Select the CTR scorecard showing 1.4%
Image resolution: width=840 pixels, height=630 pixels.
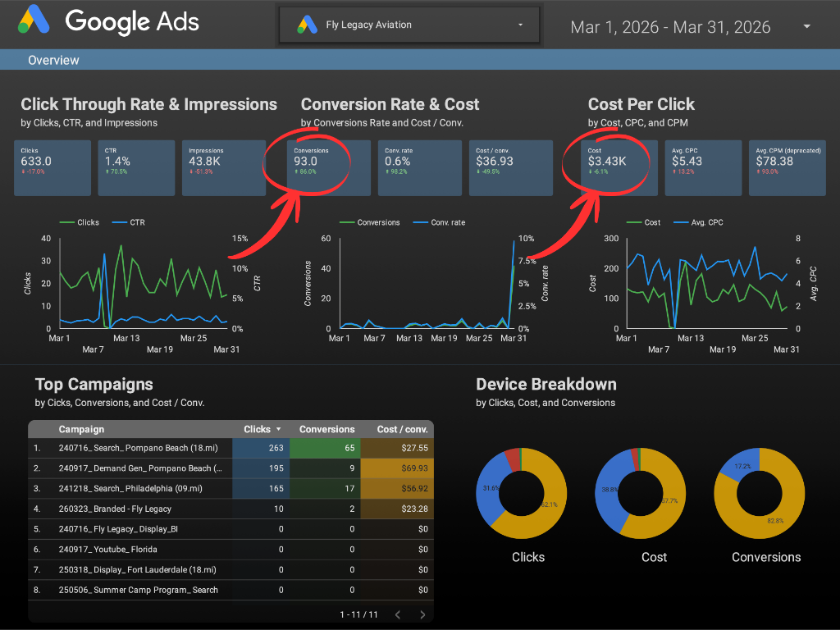(136, 167)
